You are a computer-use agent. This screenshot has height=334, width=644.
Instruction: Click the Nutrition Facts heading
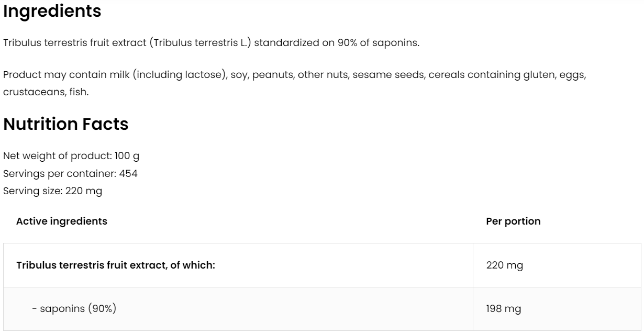coord(65,124)
